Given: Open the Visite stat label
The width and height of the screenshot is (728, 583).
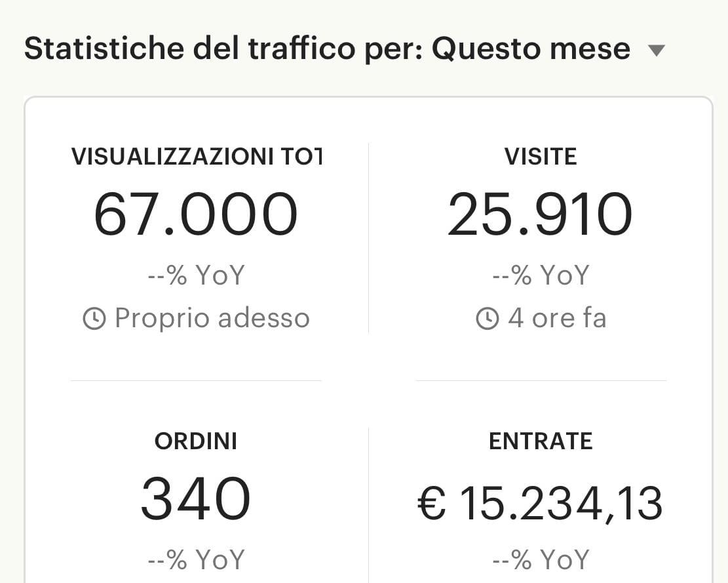Looking at the screenshot, I should coord(541,156).
